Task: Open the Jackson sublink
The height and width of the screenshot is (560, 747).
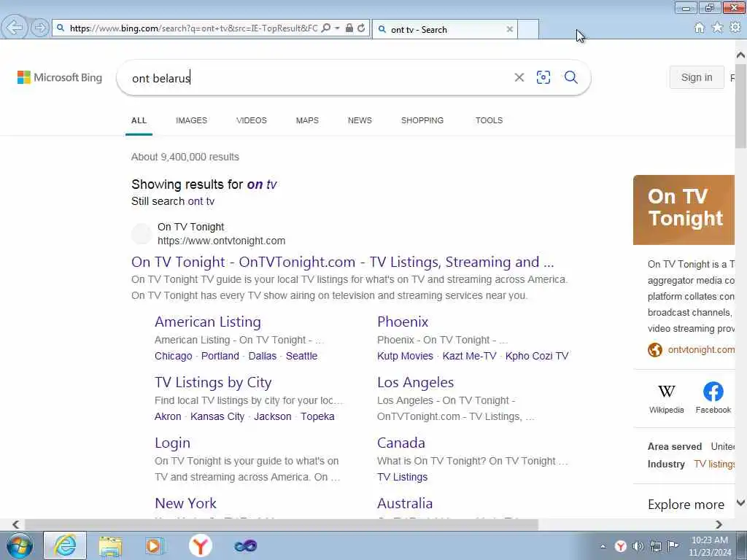Action: pos(273,416)
